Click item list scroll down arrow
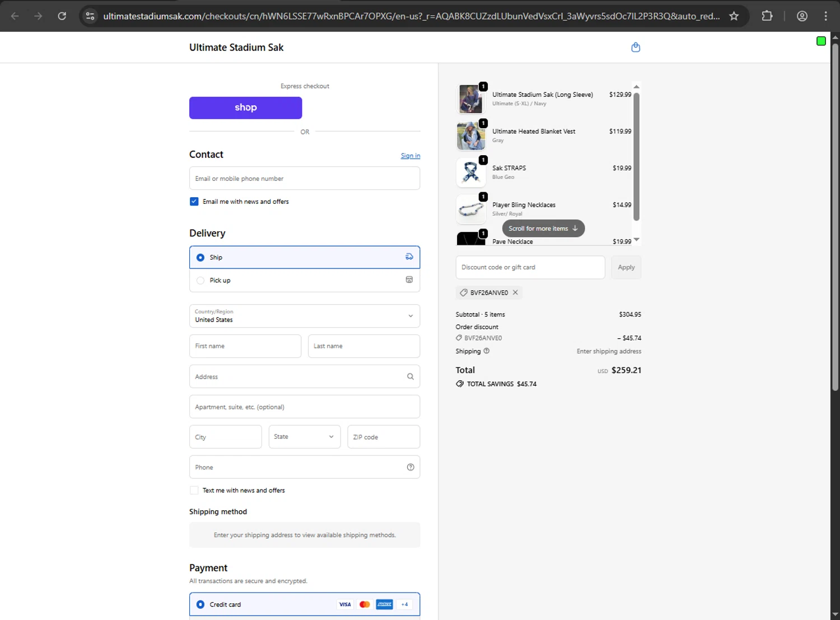The height and width of the screenshot is (620, 840). 636,240
